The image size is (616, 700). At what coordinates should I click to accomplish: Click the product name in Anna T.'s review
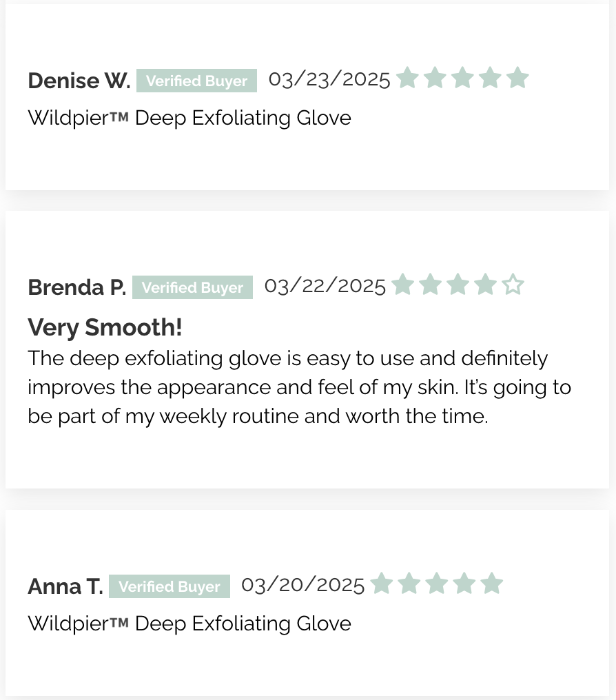point(189,624)
